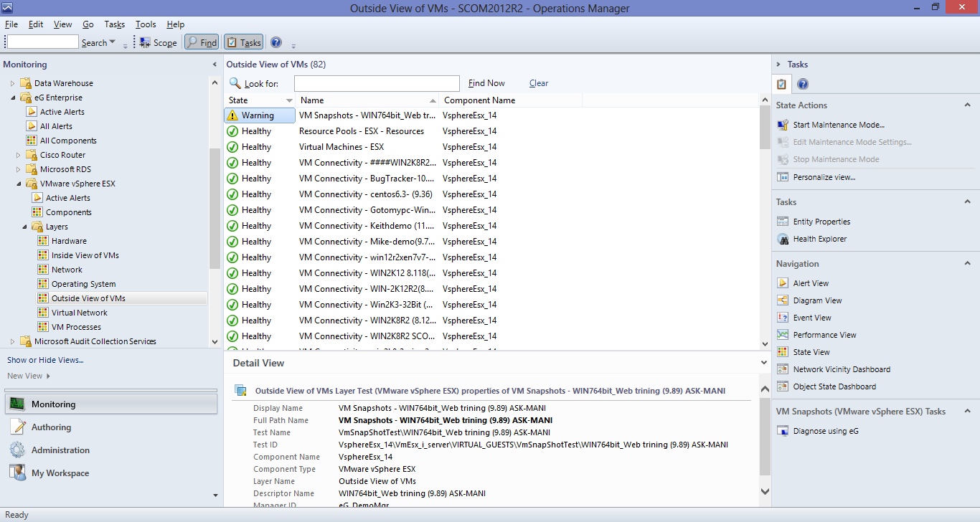Click the Authoring workspace icon
Screen dimensions: 980x522
[17, 427]
